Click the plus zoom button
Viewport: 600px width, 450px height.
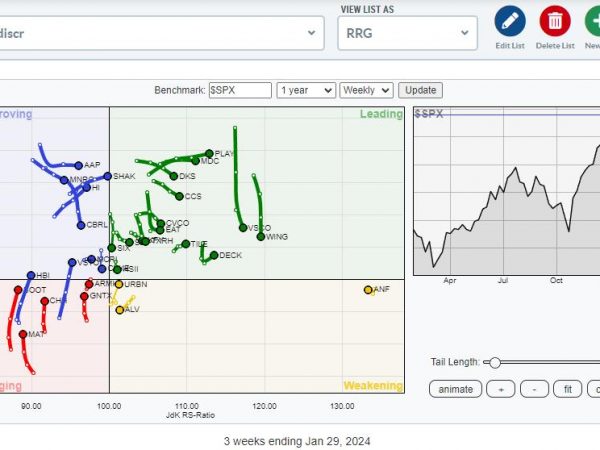pos(501,389)
